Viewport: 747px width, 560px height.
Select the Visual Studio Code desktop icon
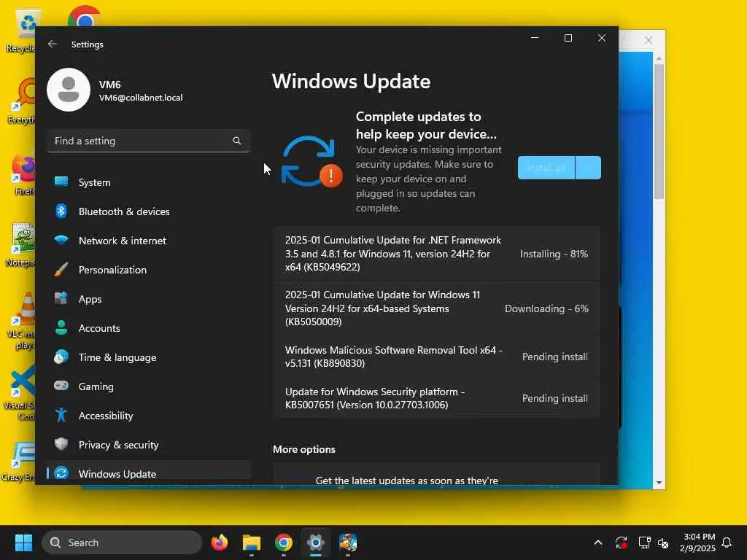[21, 392]
